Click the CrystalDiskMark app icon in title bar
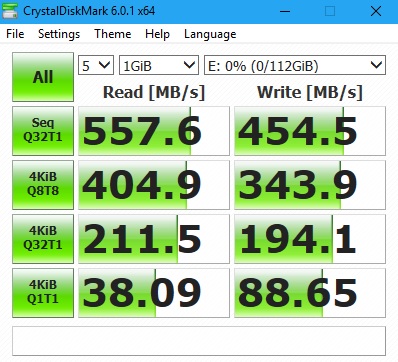398x362 pixels. click(10, 11)
